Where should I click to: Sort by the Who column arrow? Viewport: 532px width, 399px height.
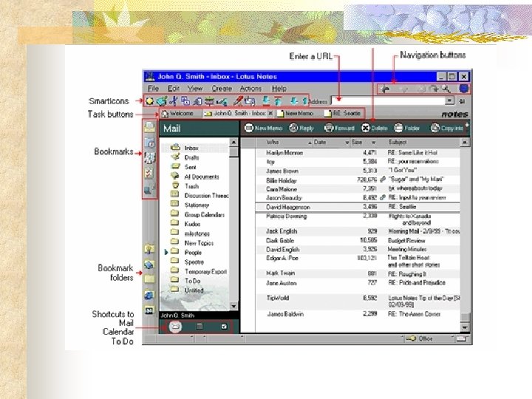(310, 143)
